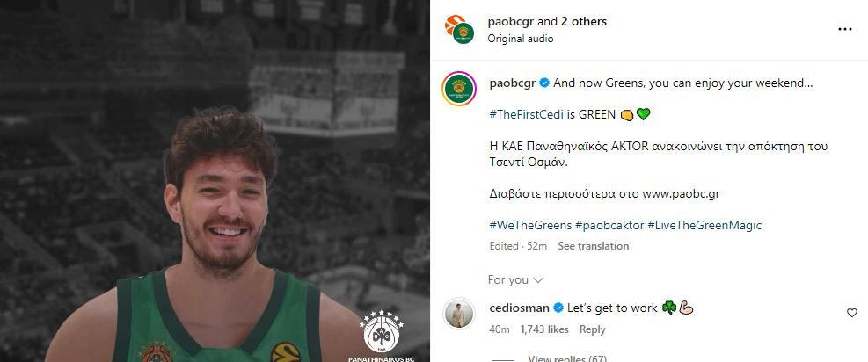
Task: Expand the For you comment sorting dropdown
Action: [515, 279]
